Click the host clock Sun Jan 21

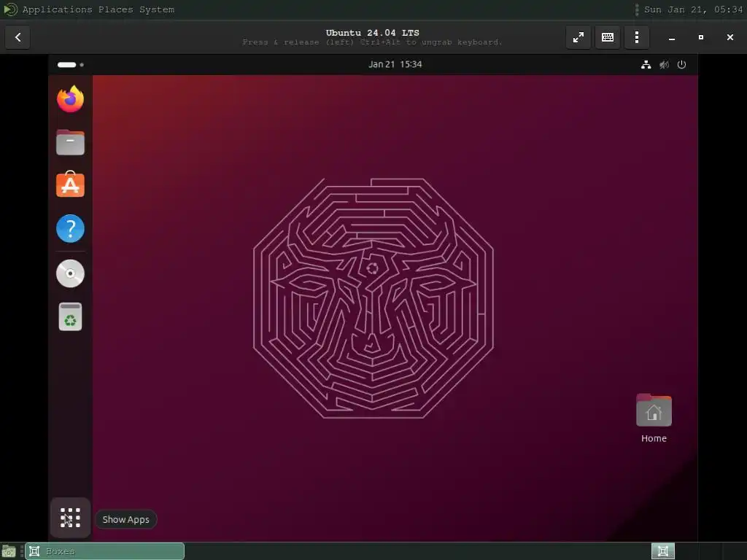click(693, 9)
